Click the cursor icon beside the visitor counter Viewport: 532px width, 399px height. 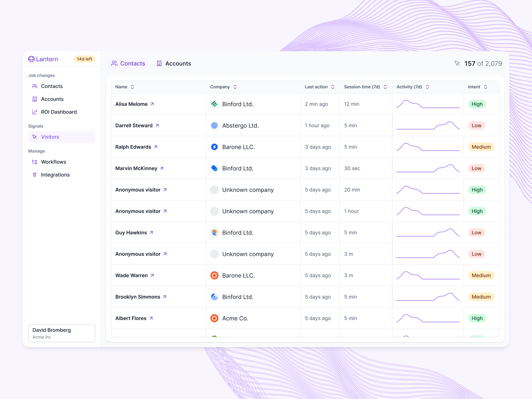(458, 63)
